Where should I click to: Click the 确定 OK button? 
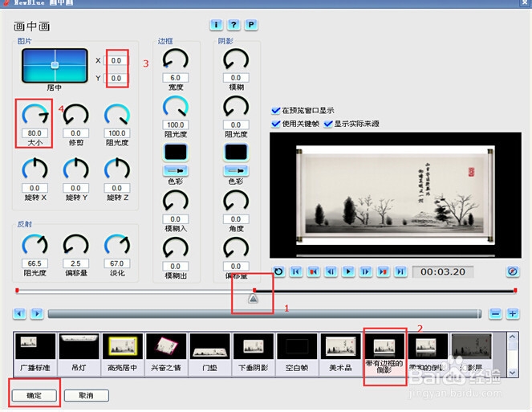pyautogui.click(x=35, y=395)
